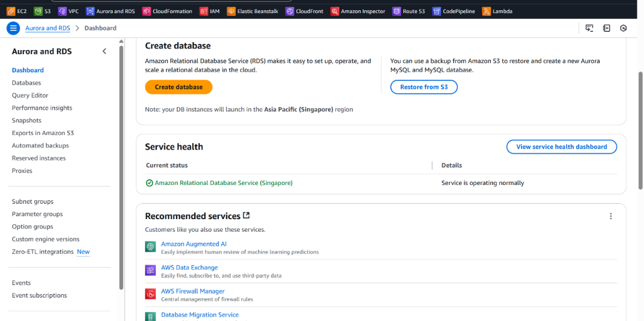Screen dimensions: 644x321
Task: Open the CloudFormation shortcut icon
Action: click(146, 11)
